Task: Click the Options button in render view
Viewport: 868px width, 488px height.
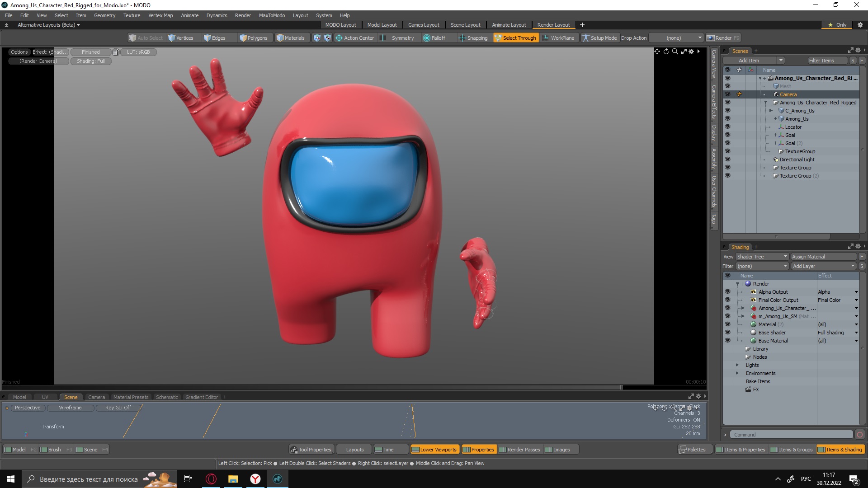Action: pyautogui.click(x=19, y=52)
